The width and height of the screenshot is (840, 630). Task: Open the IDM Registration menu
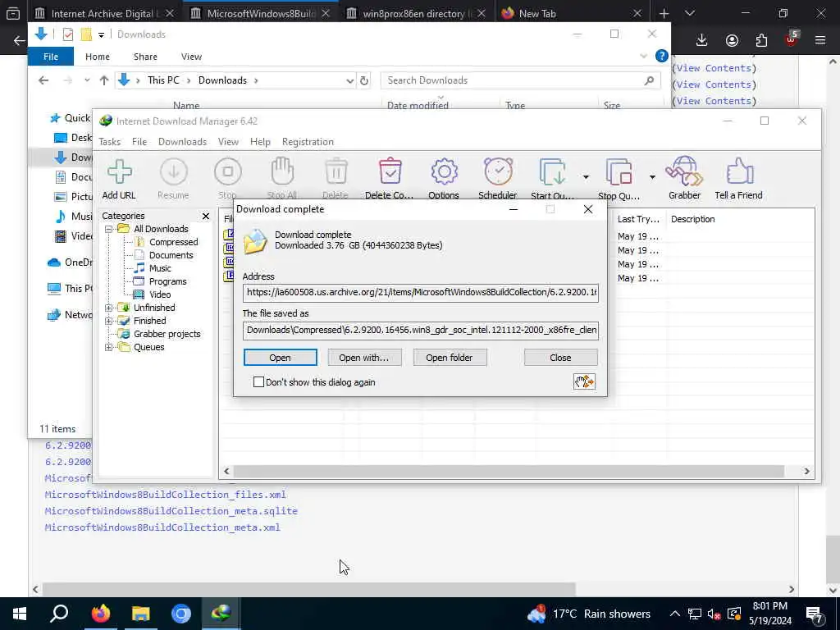[308, 142]
